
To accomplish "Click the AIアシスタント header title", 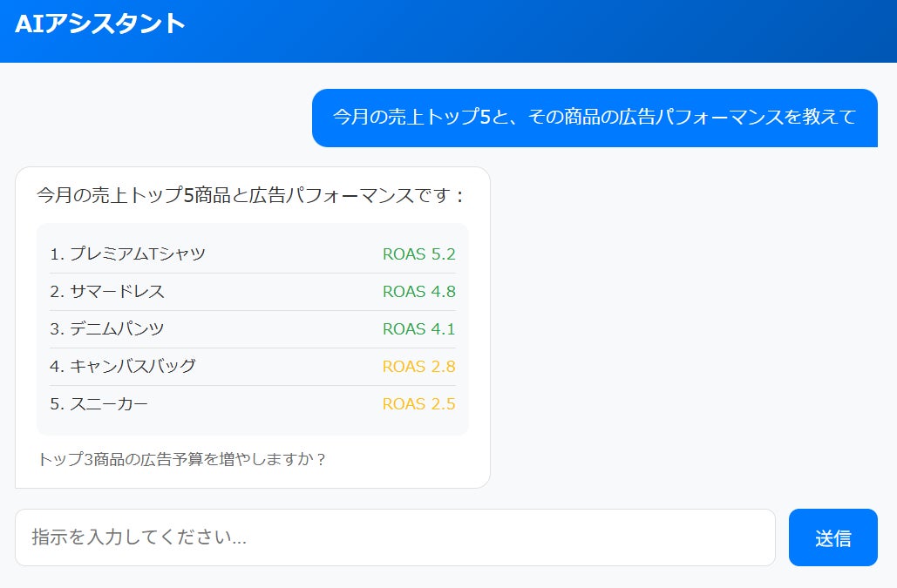I will coord(99,25).
